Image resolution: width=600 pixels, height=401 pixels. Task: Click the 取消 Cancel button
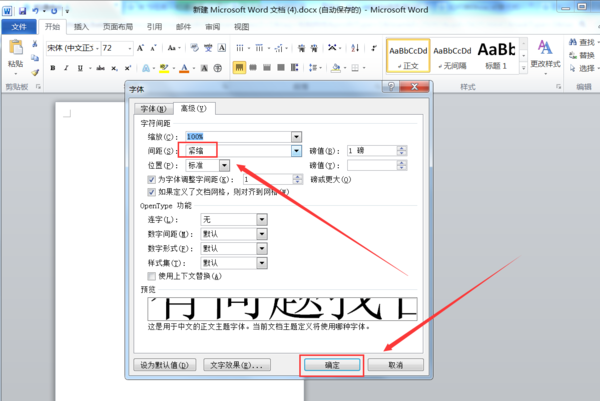point(396,365)
